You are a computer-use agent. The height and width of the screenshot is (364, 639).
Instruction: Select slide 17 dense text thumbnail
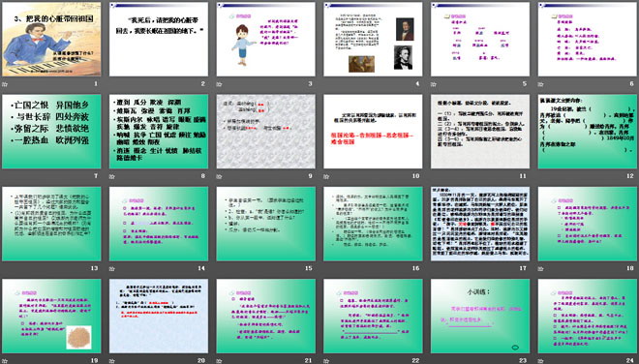(480, 224)
